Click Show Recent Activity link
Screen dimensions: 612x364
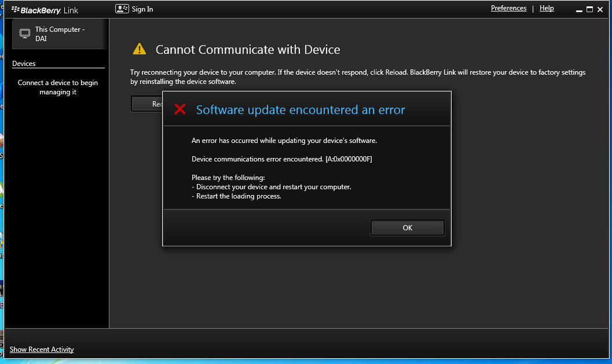coord(42,350)
